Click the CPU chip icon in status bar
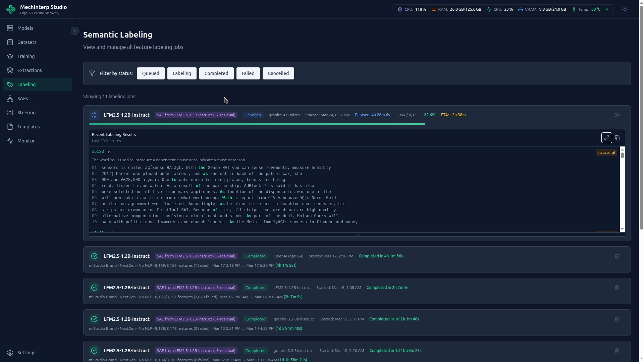644x362 pixels. [x=400, y=9]
